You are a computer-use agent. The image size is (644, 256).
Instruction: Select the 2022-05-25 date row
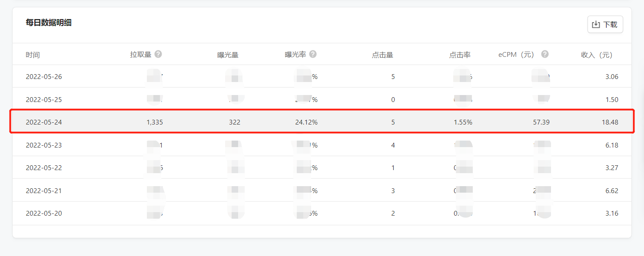[44, 100]
